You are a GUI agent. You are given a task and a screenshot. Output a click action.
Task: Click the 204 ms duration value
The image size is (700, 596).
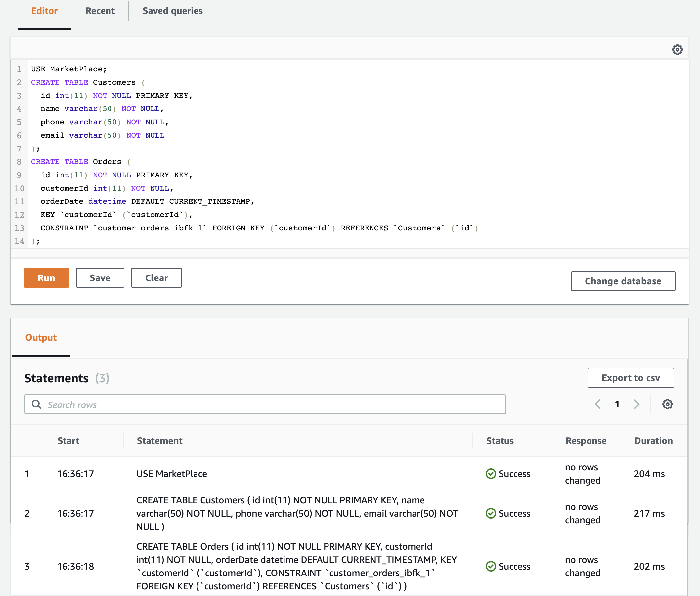649,474
